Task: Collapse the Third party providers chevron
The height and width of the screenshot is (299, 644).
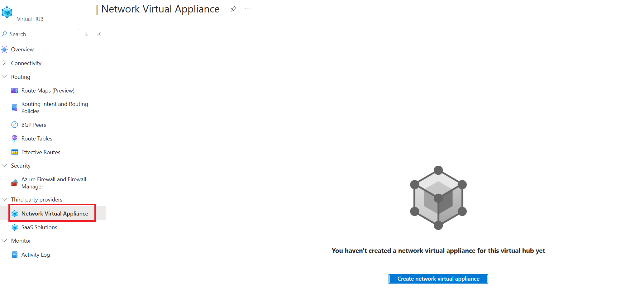Action: coord(4,199)
